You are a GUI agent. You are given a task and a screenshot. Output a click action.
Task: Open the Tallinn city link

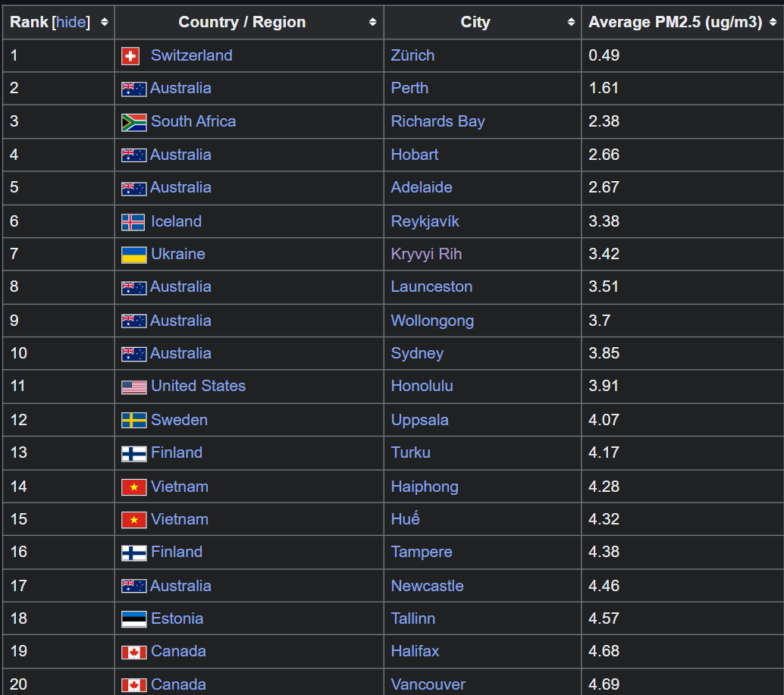click(413, 618)
